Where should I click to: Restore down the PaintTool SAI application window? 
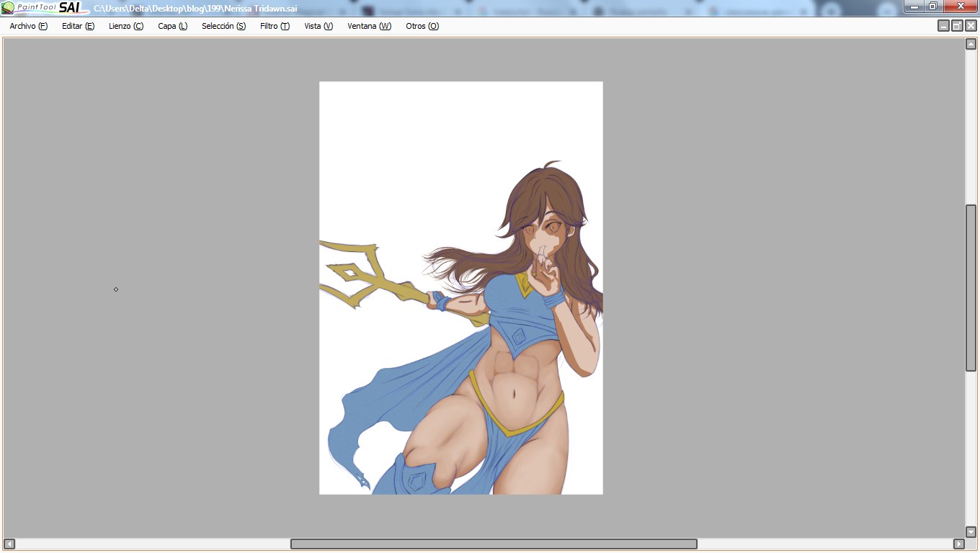tap(932, 6)
